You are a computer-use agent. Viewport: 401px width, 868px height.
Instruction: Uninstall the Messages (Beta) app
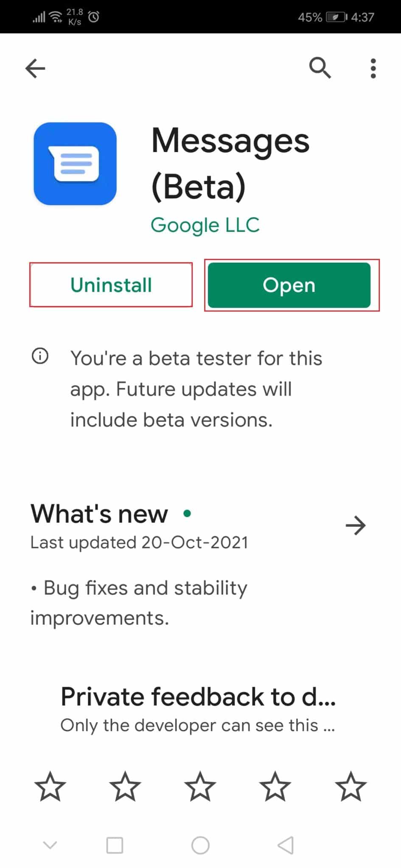coord(111,285)
